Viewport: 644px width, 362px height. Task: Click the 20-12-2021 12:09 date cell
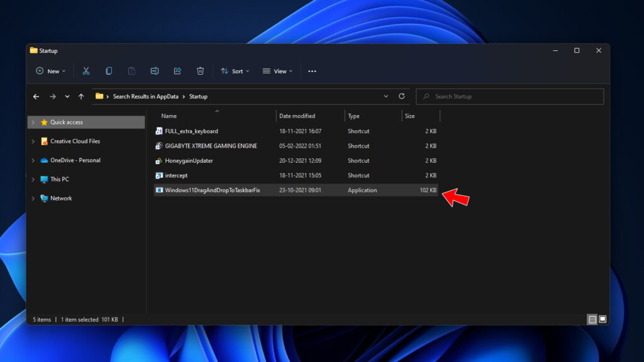click(x=300, y=160)
